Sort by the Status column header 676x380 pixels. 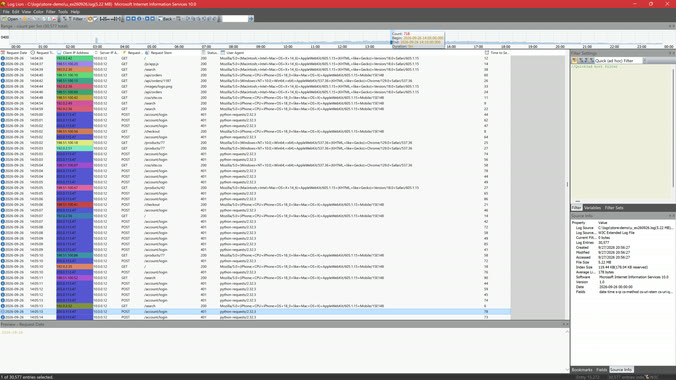tap(210, 53)
